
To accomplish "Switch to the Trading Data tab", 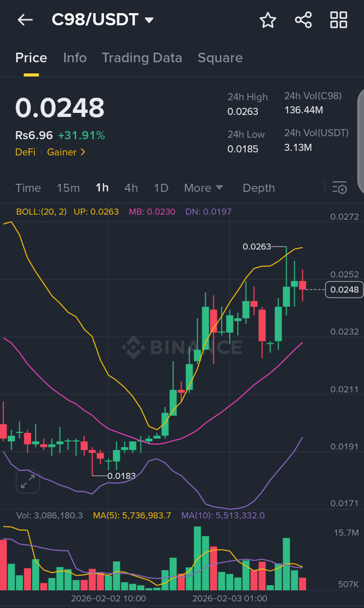I will 142,58.
